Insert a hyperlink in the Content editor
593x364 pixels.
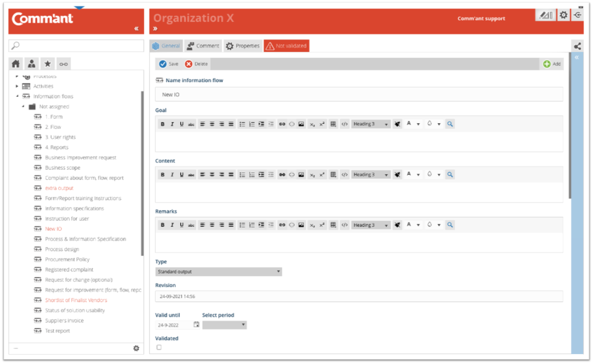coord(282,174)
